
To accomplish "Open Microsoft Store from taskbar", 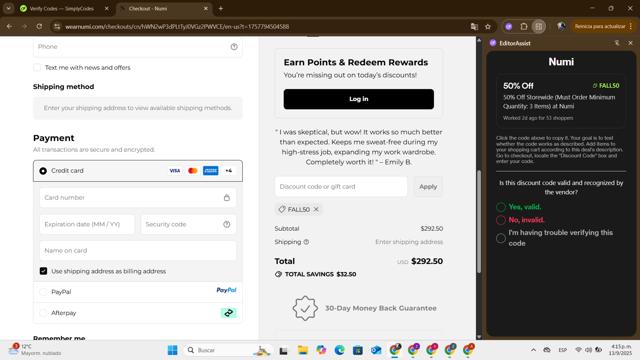I will coord(358,350).
